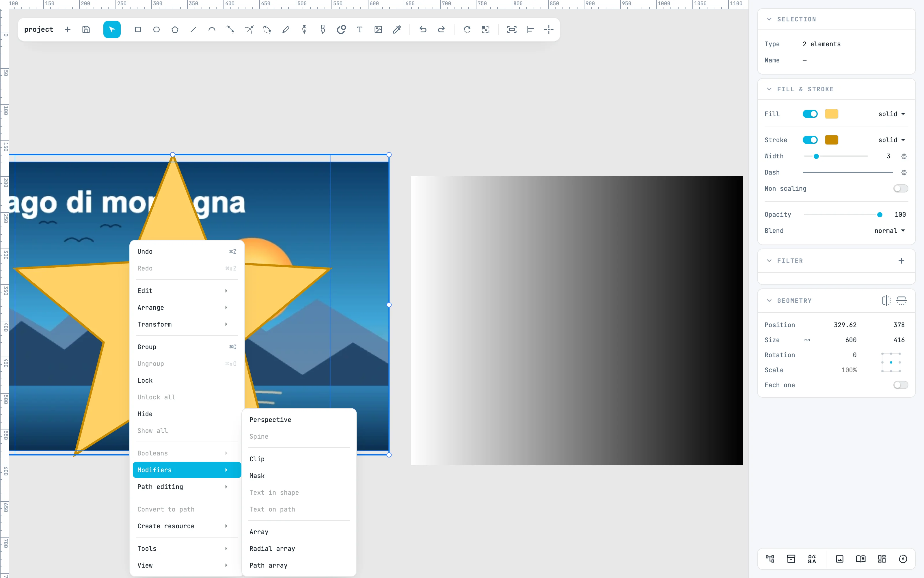Select the Line tool
924x578 pixels.
coord(193,29)
